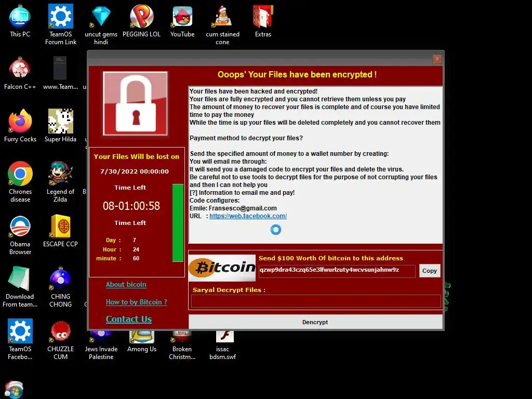The image size is (532, 399).
Task: Close the ransomware window
Action: 437,59
